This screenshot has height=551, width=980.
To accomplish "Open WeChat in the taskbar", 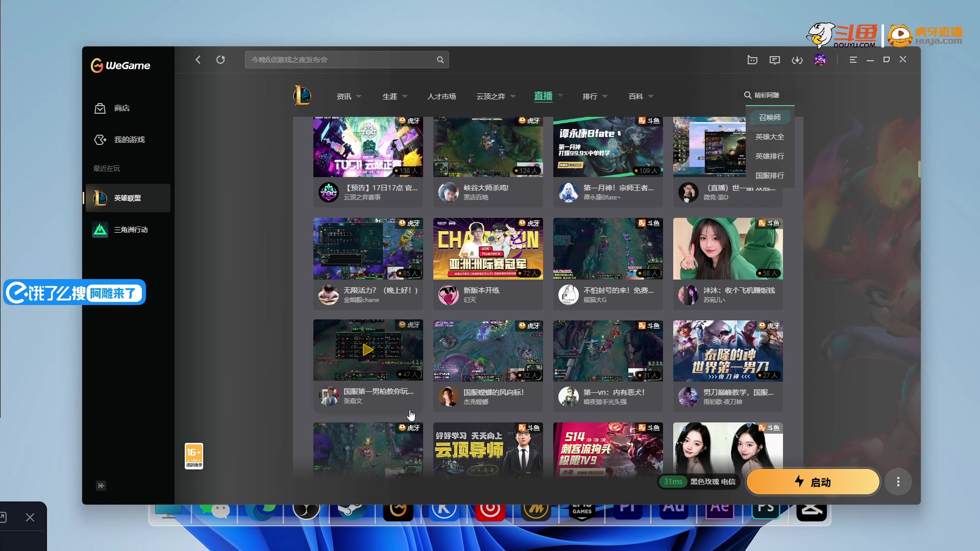I will click(214, 511).
